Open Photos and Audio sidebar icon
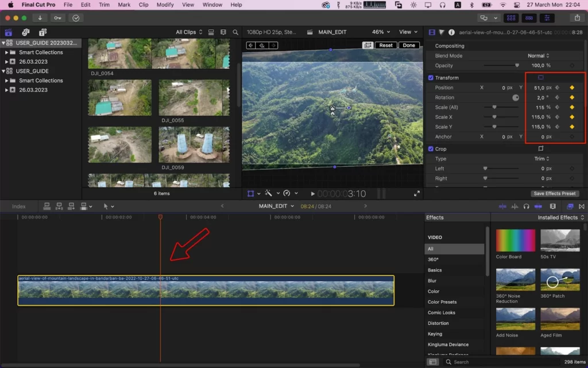This screenshot has height=368, width=588. pyautogui.click(x=25, y=32)
